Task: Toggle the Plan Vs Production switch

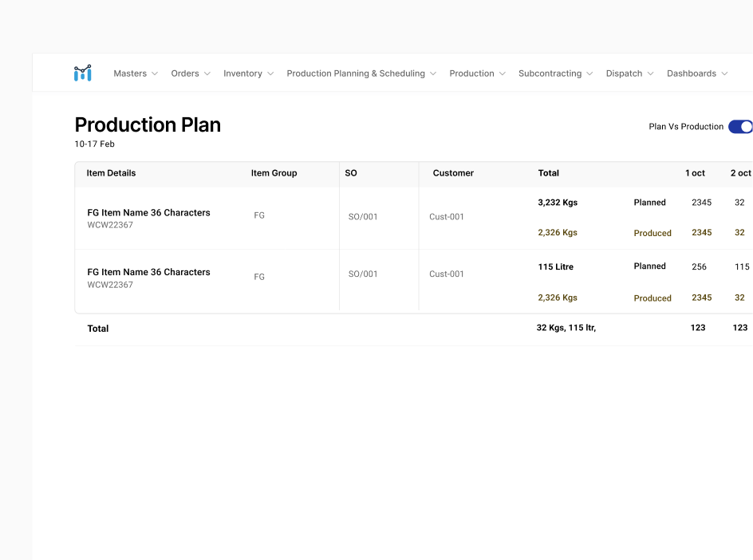Action: (x=740, y=127)
